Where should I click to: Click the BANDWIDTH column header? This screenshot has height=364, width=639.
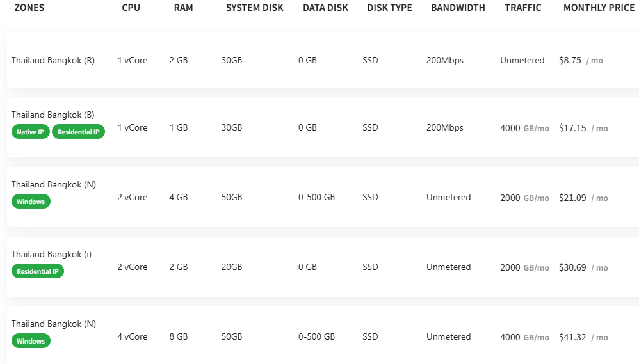[x=458, y=8]
